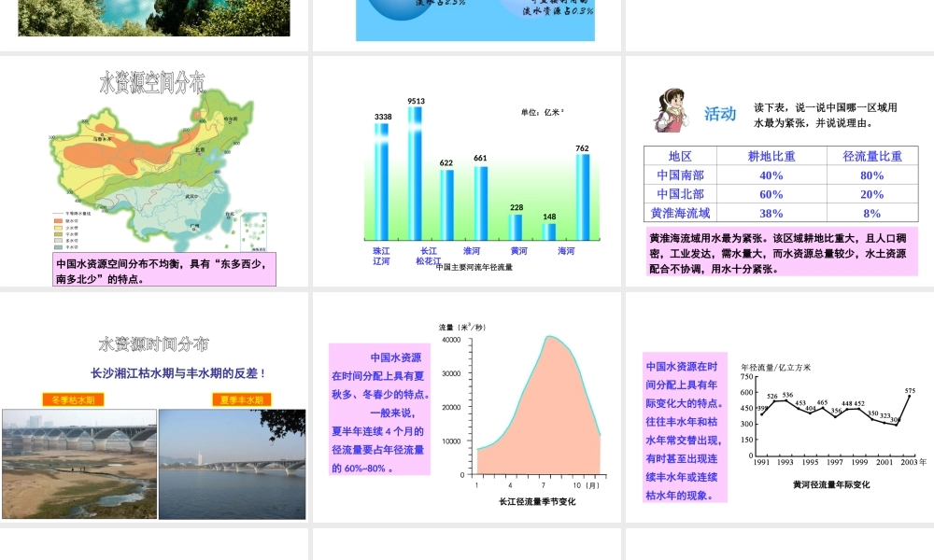The width and height of the screenshot is (934, 560).
Task: Click the full river bridge photo
Action: [x=233, y=464]
